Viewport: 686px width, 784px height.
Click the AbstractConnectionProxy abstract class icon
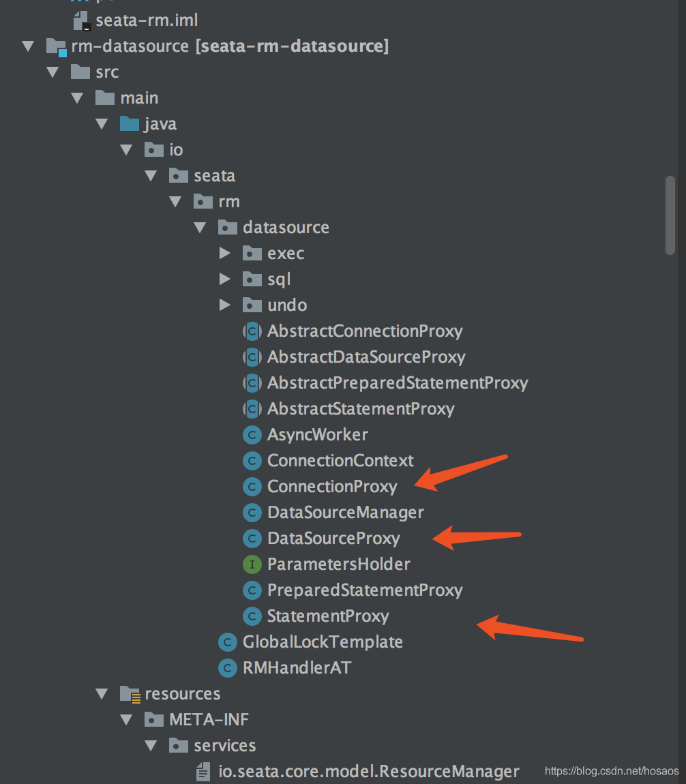252,331
